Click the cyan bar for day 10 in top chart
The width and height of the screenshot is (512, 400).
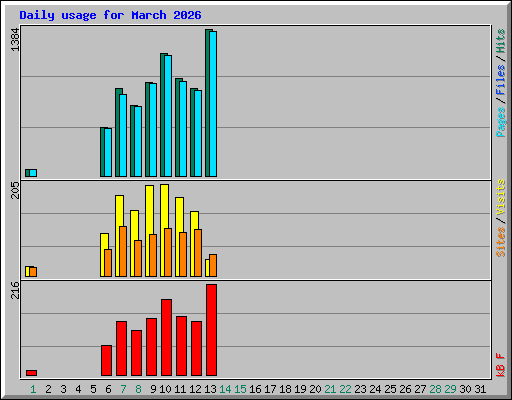tap(168, 116)
